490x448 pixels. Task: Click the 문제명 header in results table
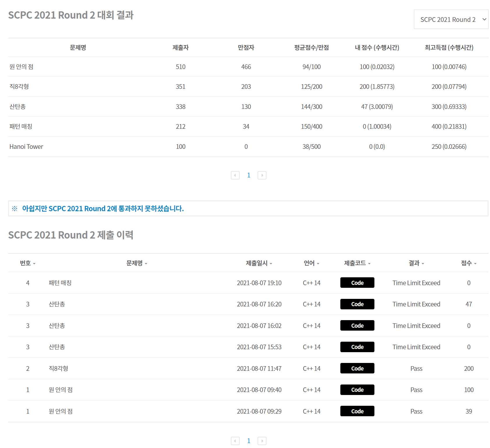pos(78,47)
